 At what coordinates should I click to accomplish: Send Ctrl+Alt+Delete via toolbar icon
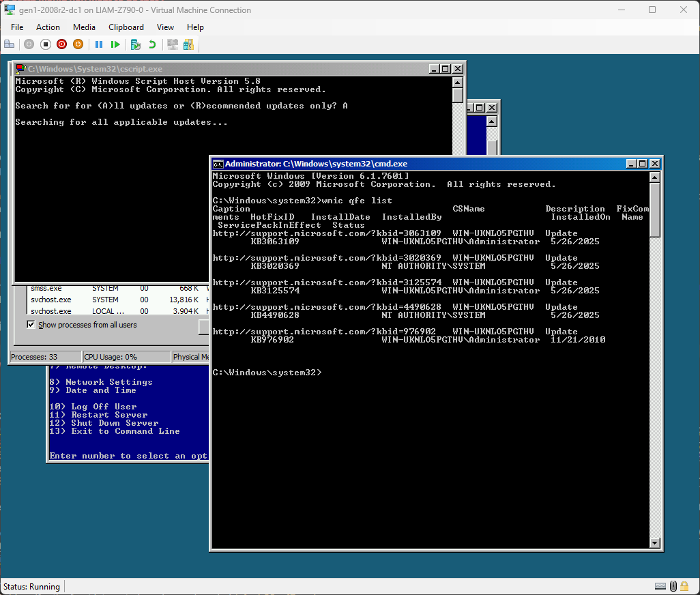coord(9,44)
